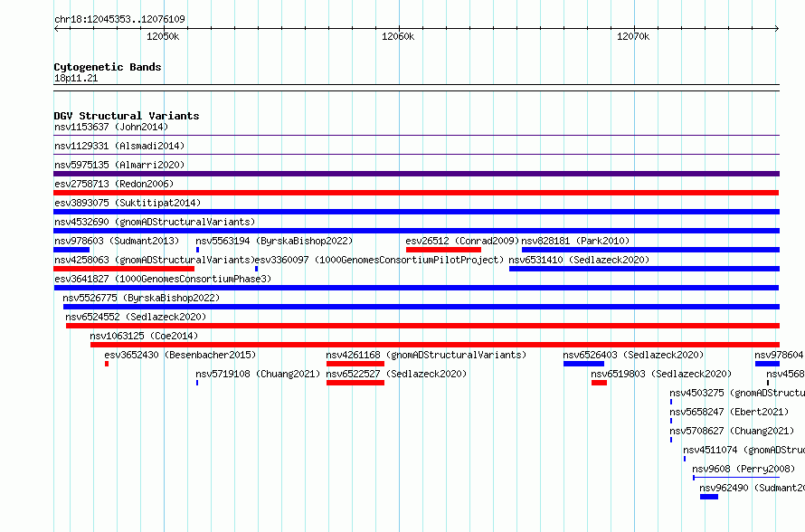Click the nsv1153637 (John2014) variant label
Viewport: 805px width, 532px height.
click(x=111, y=127)
